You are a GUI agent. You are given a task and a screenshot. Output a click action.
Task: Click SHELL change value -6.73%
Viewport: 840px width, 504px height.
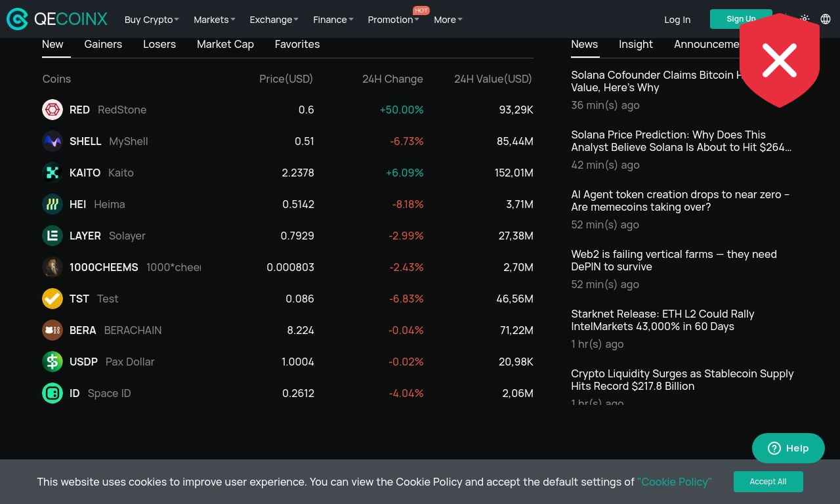[407, 141]
